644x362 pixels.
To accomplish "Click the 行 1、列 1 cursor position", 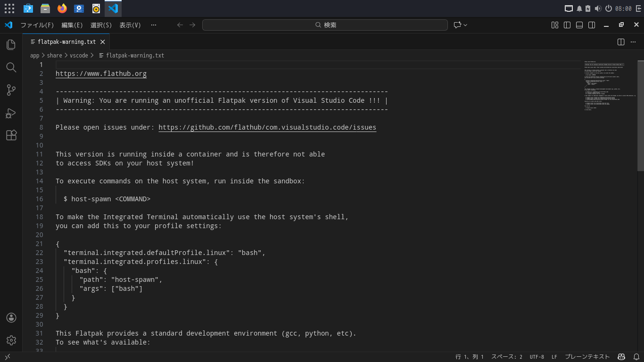I will tap(470, 357).
